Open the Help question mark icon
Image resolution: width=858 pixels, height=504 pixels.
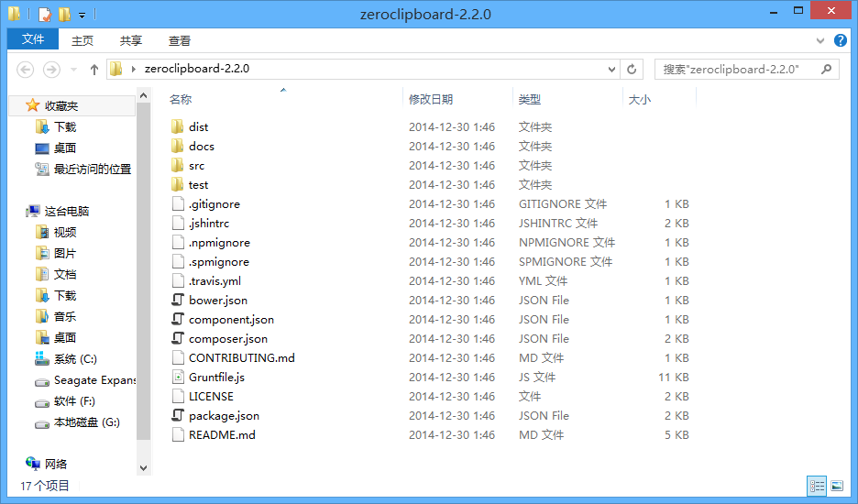click(840, 40)
